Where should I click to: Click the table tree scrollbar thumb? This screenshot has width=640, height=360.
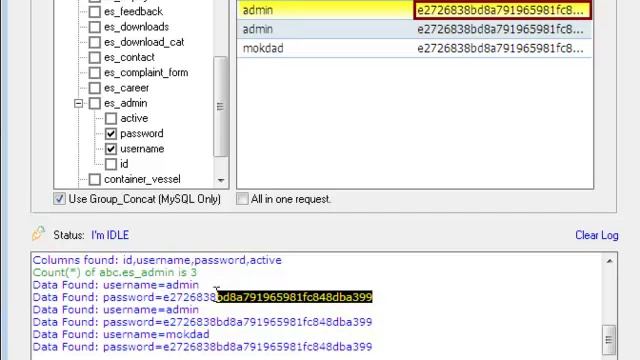click(x=220, y=107)
